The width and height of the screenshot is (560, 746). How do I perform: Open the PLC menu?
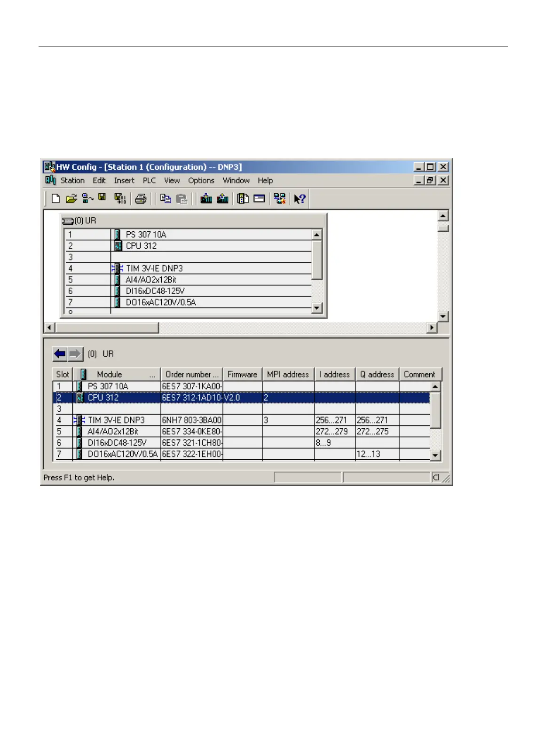tap(150, 181)
